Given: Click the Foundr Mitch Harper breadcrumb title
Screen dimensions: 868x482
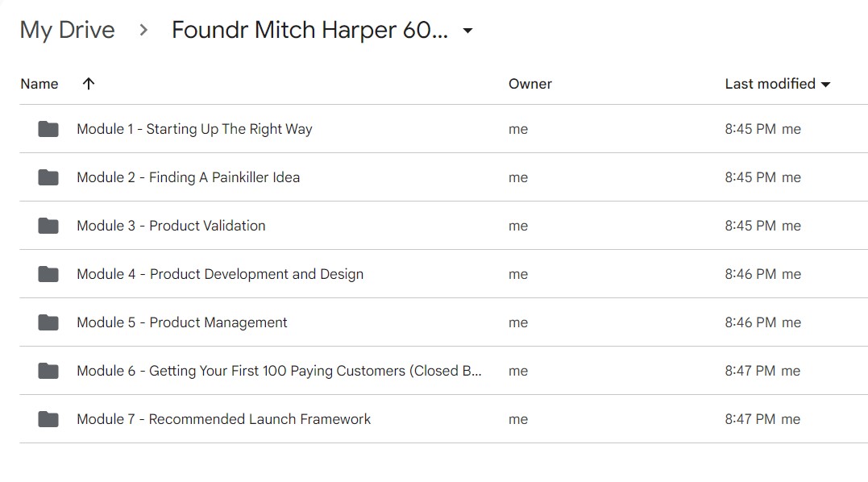Looking at the screenshot, I should [309, 30].
